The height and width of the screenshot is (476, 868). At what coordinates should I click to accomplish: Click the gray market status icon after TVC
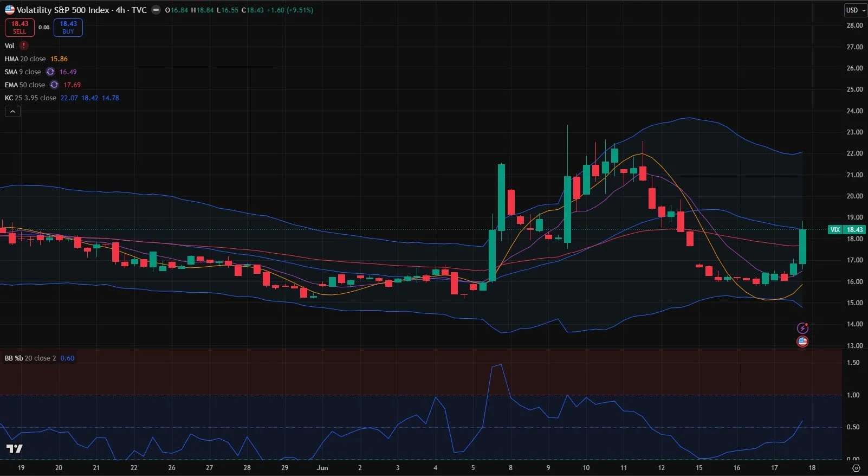pos(156,10)
